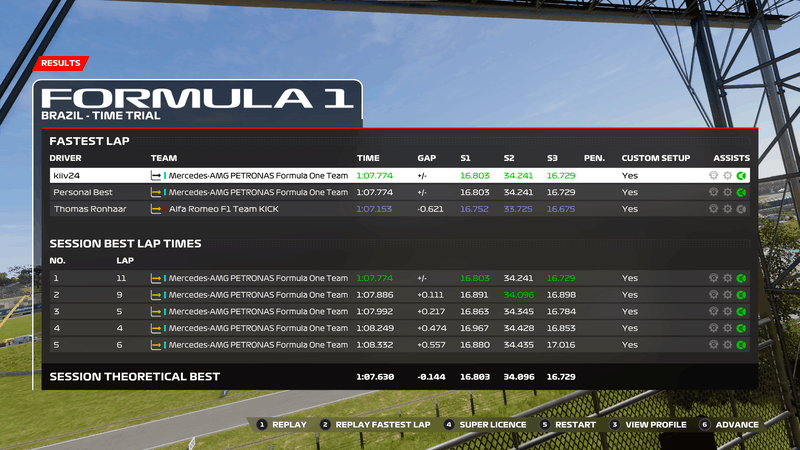800x450 pixels.
Task: Click green assist icon in lap 9 row
Action: (741, 295)
